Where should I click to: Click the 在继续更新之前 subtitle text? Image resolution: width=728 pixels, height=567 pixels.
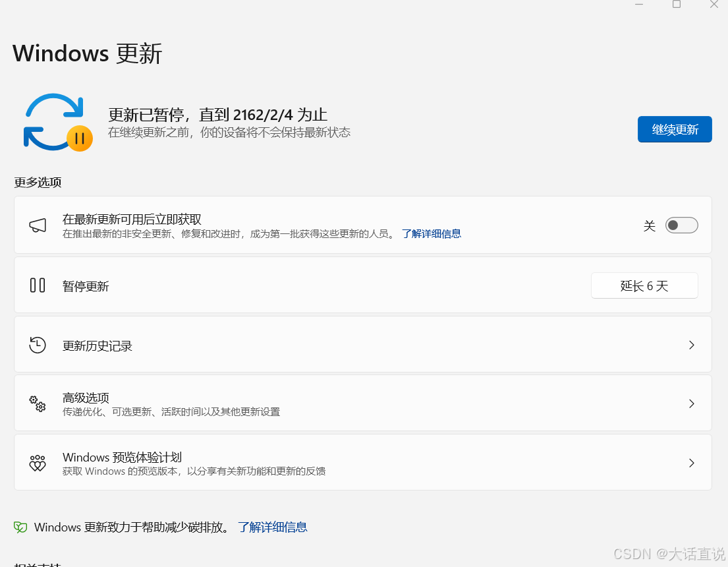coord(229,133)
